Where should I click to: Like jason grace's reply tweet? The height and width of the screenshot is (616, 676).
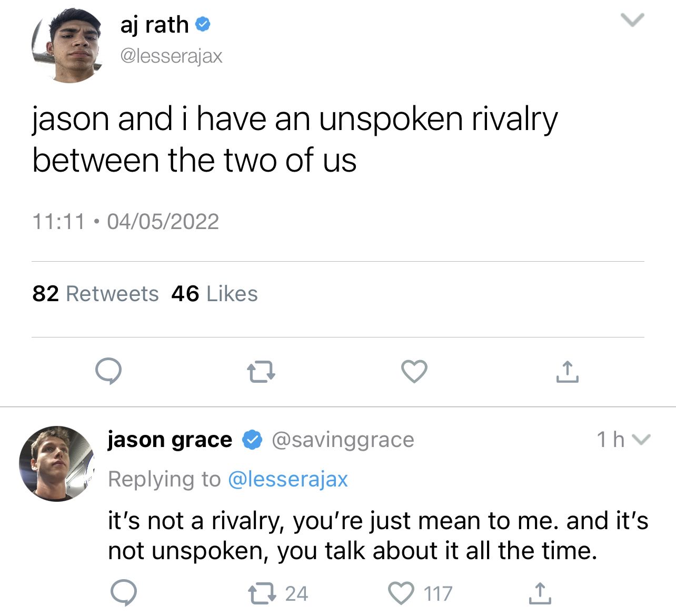tap(401, 593)
